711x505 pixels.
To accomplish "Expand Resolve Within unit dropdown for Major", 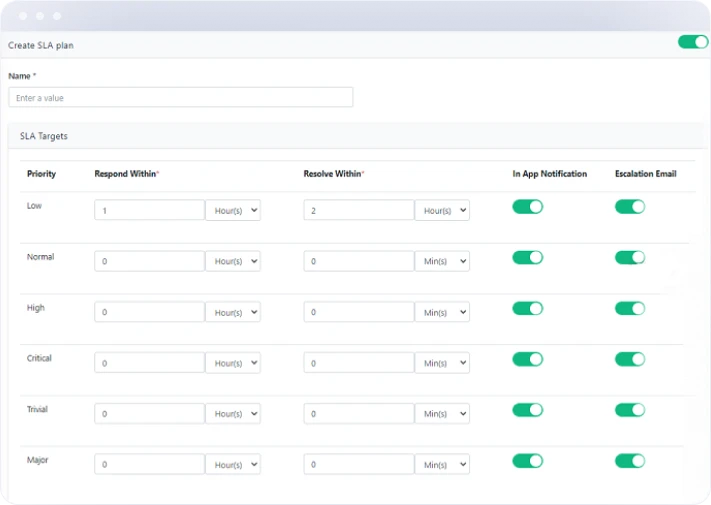I will point(442,465).
